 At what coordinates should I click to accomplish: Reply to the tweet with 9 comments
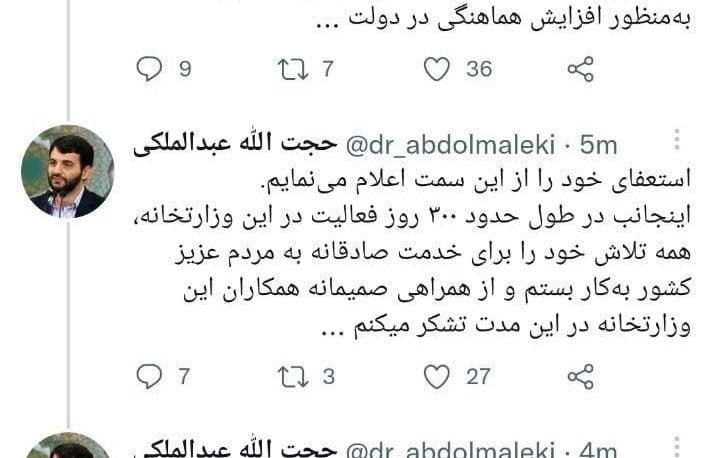pyautogui.click(x=149, y=69)
